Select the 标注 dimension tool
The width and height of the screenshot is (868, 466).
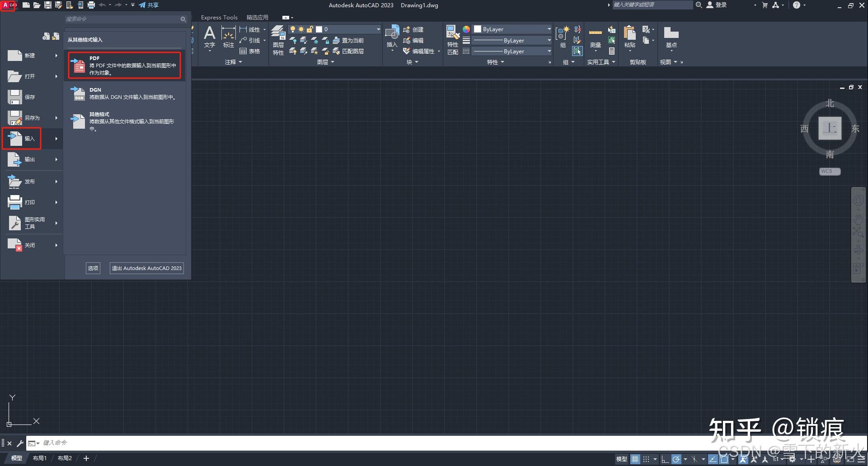click(x=229, y=38)
